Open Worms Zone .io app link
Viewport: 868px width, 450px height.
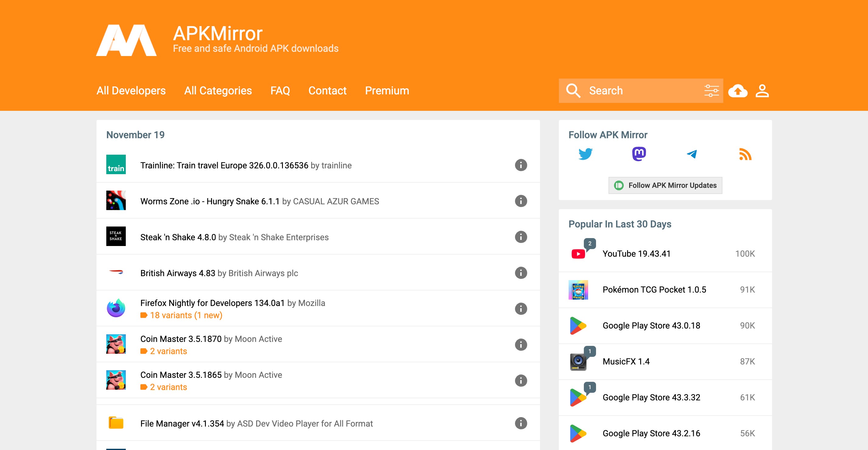[210, 202]
